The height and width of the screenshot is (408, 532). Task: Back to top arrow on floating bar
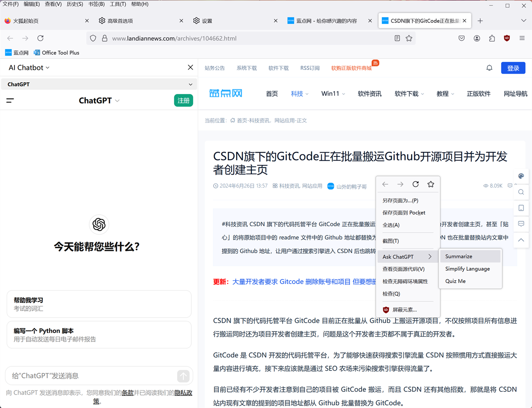[x=521, y=240]
